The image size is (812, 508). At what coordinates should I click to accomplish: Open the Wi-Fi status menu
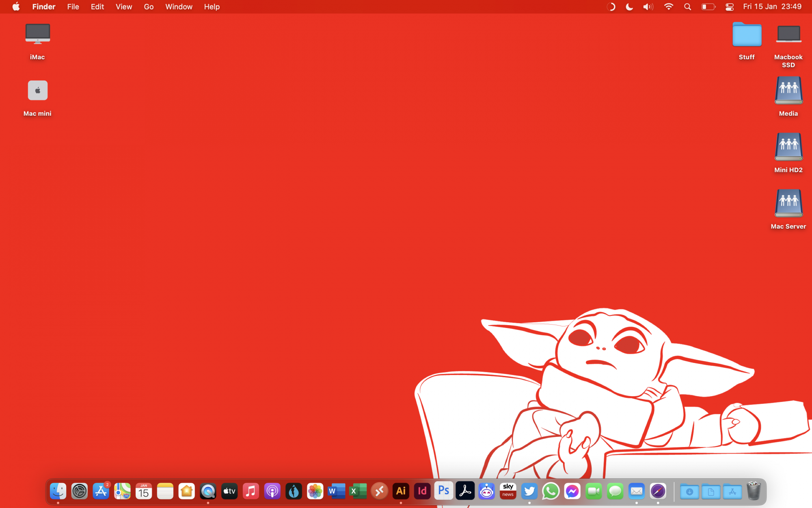click(x=669, y=7)
